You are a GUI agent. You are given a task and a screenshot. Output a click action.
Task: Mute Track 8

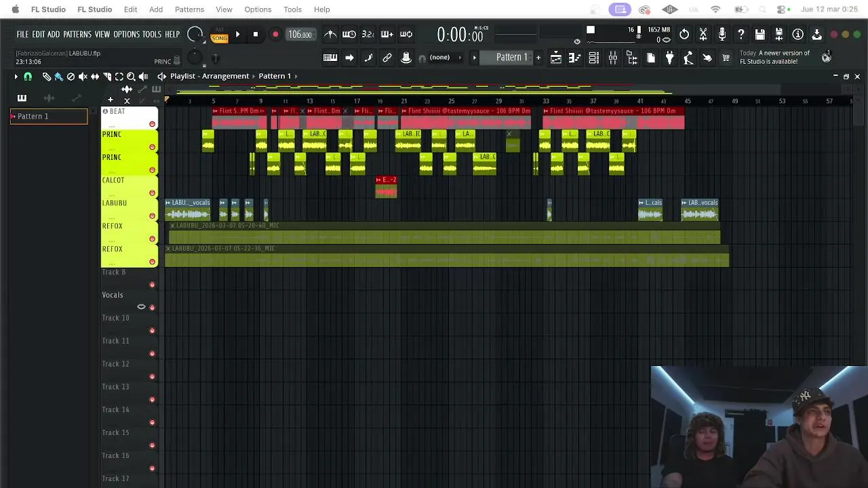click(152, 285)
